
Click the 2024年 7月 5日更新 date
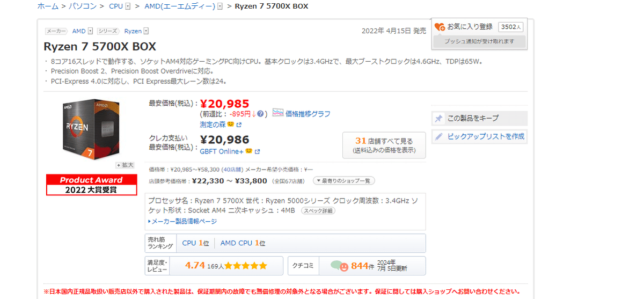tap(392, 265)
